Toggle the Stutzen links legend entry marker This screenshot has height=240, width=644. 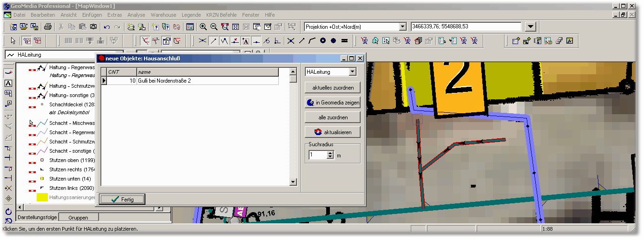pyautogui.click(x=33, y=189)
